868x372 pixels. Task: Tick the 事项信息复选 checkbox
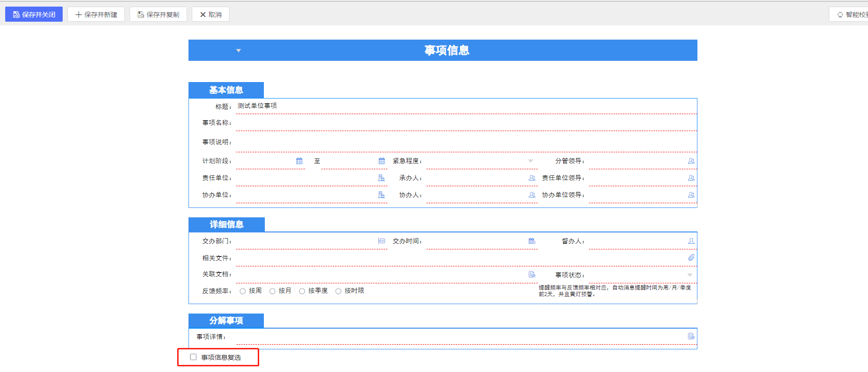[193, 357]
